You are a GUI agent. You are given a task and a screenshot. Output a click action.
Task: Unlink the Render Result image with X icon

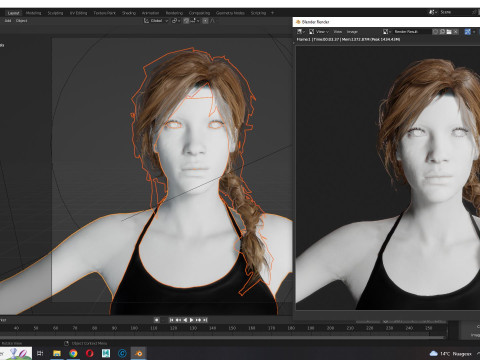click(456, 32)
